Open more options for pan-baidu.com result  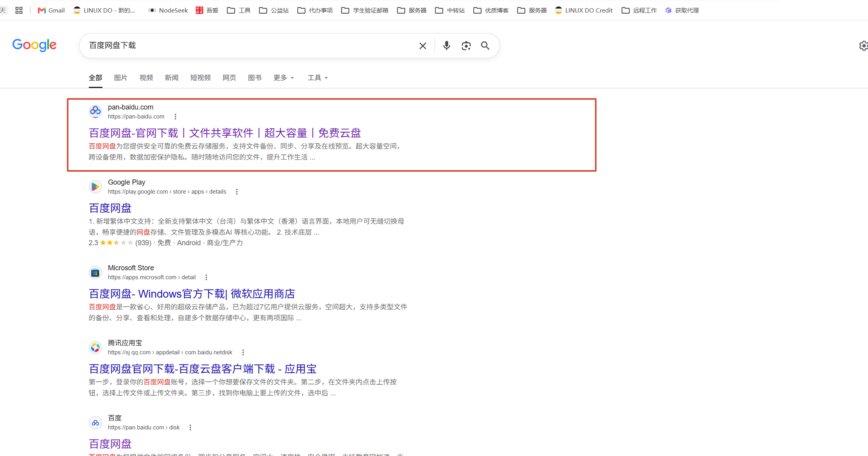[175, 117]
